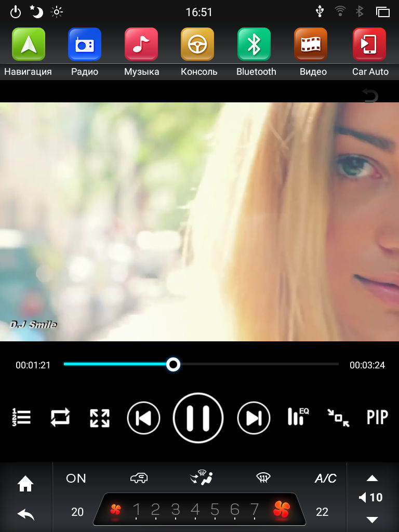This screenshot has width=399, height=532.
Task: Tap right temperature value 22
Action: click(322, 512)
